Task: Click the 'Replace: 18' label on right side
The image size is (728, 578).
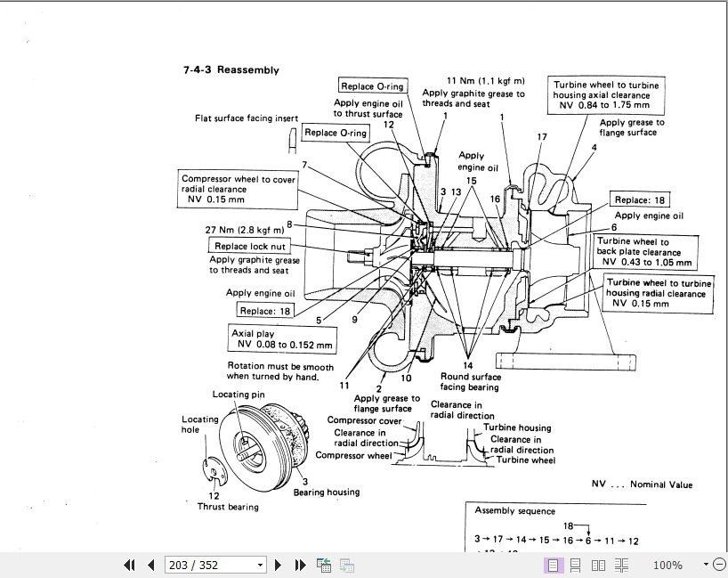Action: [x=639, y=200]
